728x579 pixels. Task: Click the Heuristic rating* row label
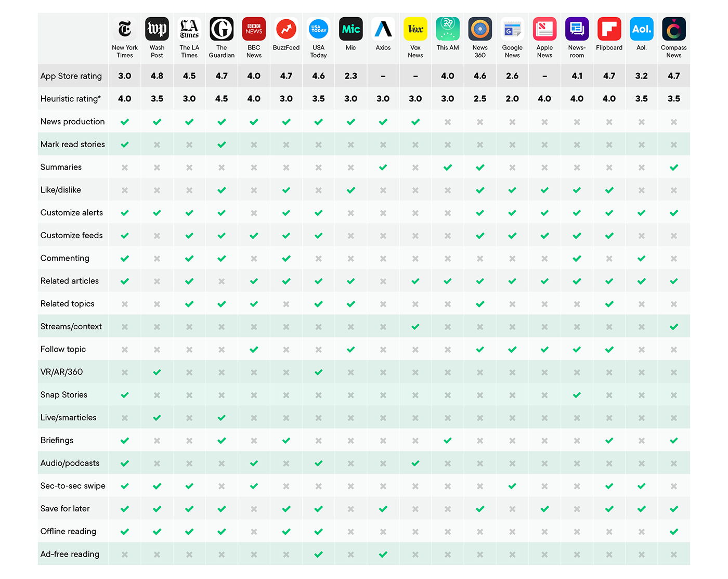coord(71,99)
